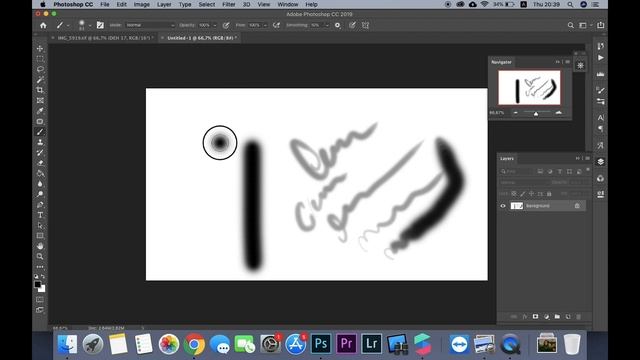The height and width of the screenshot is (360, 640).
Task: Toggle symmetry paint options
Action: click(365, 25)
